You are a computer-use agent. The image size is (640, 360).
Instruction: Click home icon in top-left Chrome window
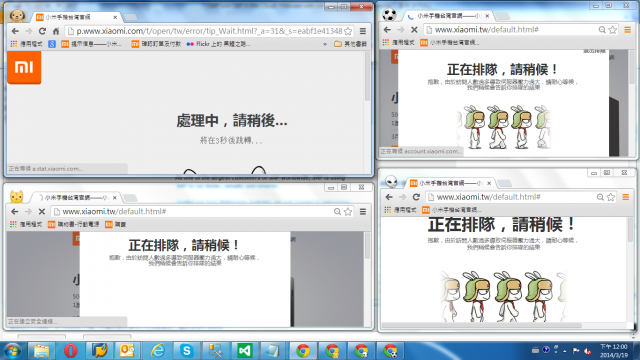[x=56, y=31]
